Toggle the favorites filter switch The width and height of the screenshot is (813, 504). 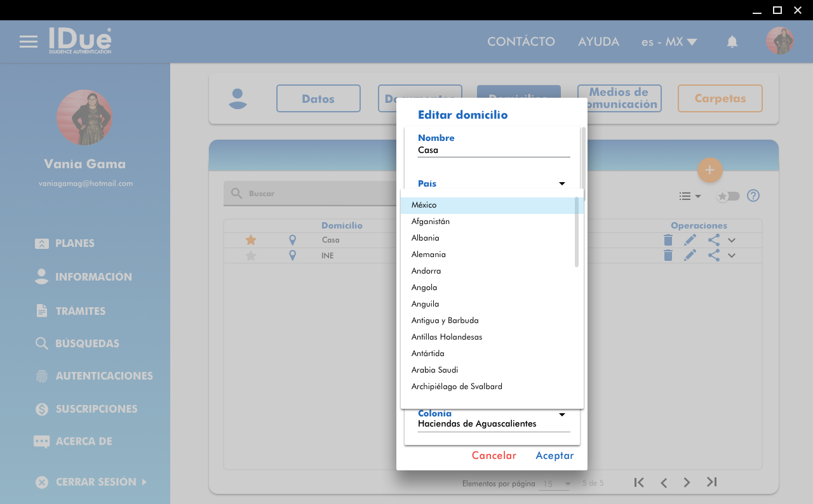(x=728, y=196)
